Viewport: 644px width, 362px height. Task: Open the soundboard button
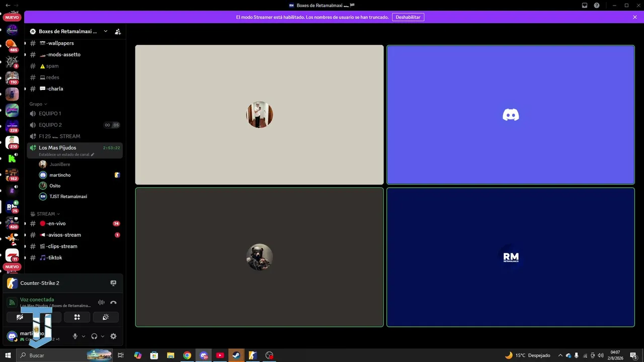coord(106,317)
